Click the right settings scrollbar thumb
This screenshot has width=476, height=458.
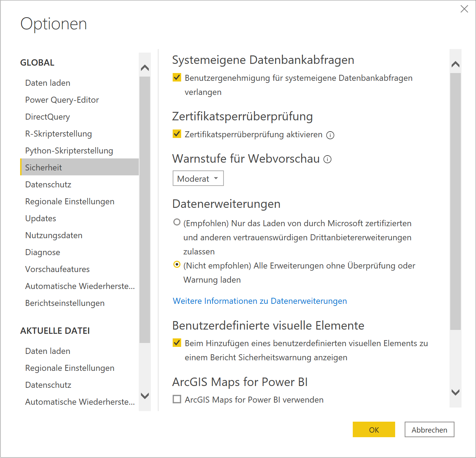pyautogui.click(x=456, y=201)
